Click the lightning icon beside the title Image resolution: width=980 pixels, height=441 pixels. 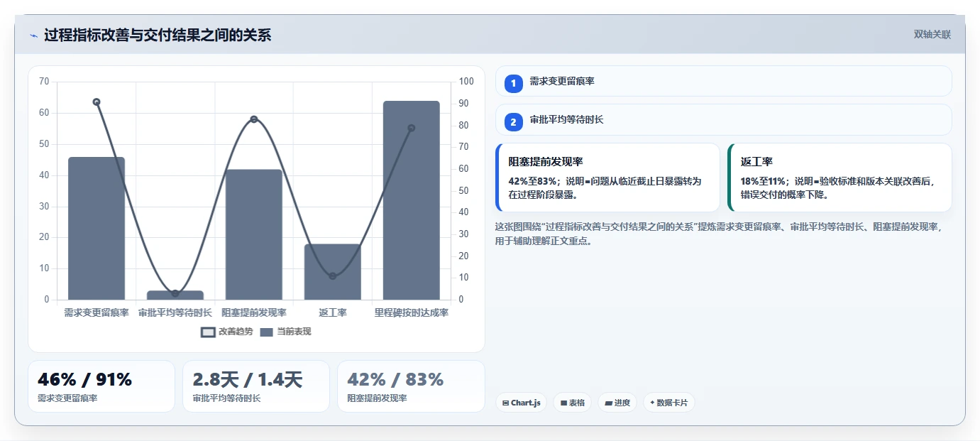33,36
